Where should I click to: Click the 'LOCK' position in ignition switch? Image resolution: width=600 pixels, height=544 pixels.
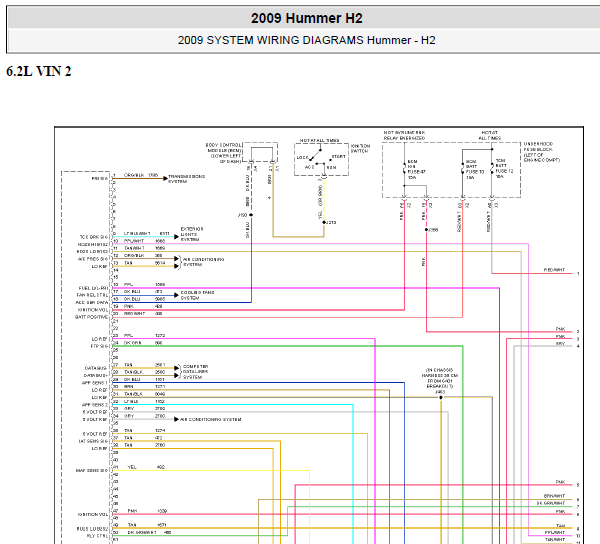pyautogui.click(x=303, y=158)
